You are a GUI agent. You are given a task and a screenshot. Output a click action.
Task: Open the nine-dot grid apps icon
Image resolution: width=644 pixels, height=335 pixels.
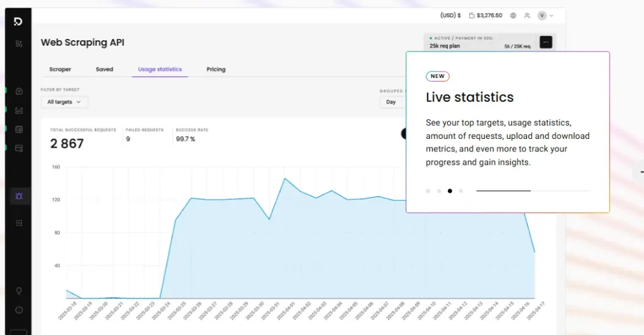click(19, 222)
